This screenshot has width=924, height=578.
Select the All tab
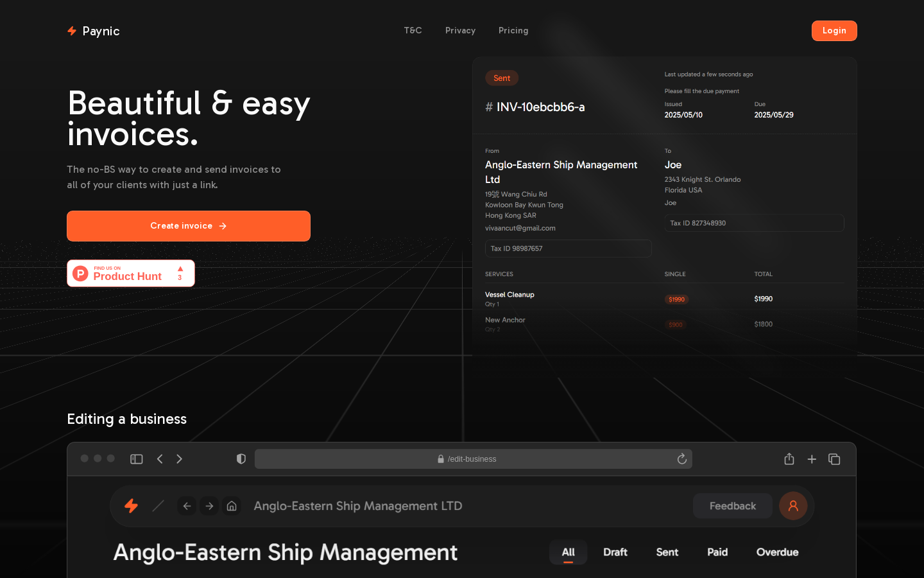point(569,552)
